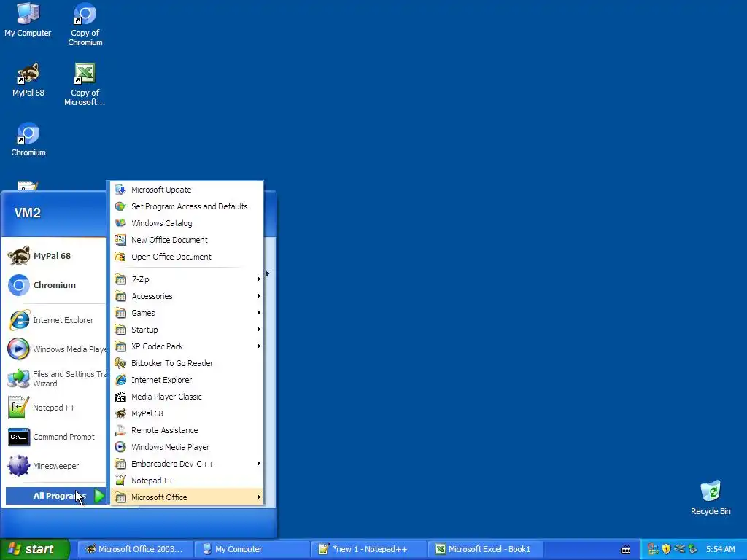Expand the Accessories submenu
This screenshot has height=560, width=747.
click(x=187, y=296)
